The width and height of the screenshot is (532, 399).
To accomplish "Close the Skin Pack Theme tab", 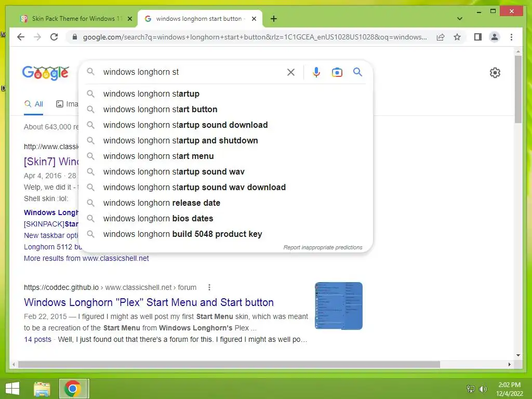I will click(129, 19).
